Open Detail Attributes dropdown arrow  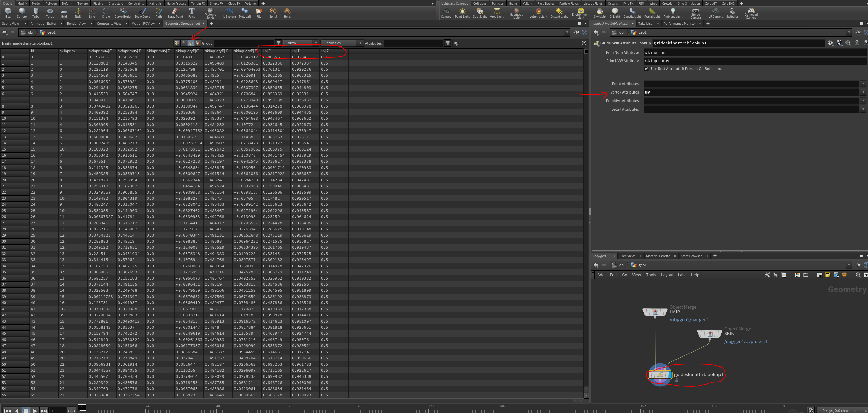click(863, 109)
